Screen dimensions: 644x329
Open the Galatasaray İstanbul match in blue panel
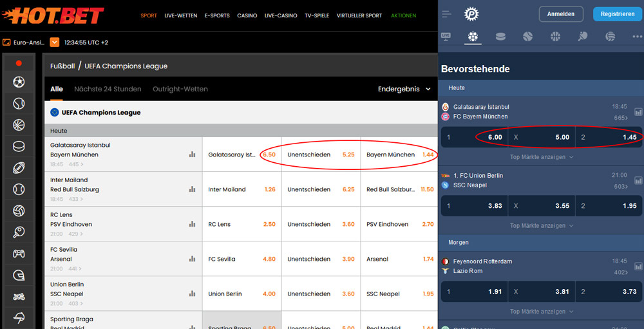pyautogui.click(x=481, y=107)
